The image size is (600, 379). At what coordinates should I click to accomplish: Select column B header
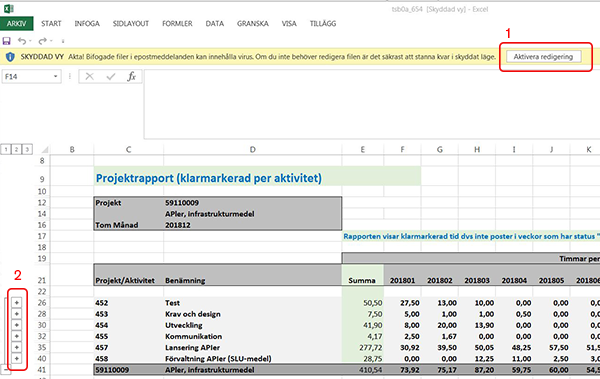[72, 150]
